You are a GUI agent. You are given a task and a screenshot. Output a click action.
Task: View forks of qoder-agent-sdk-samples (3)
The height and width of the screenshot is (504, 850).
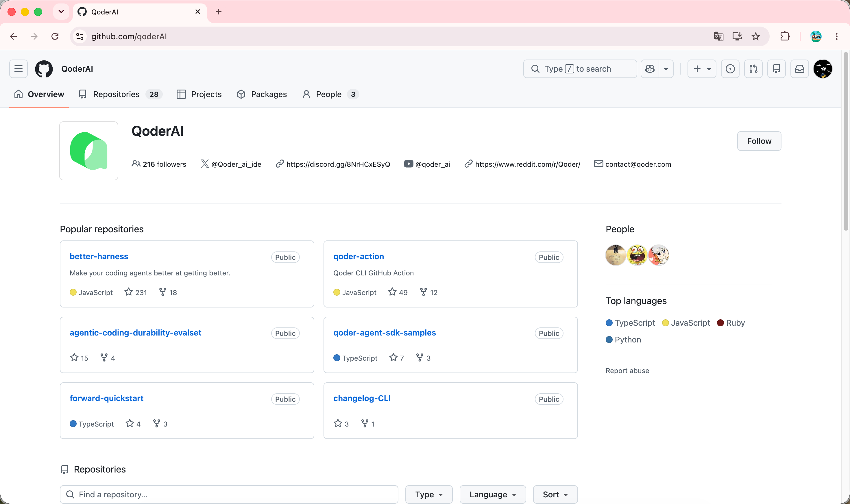(423, 358)
